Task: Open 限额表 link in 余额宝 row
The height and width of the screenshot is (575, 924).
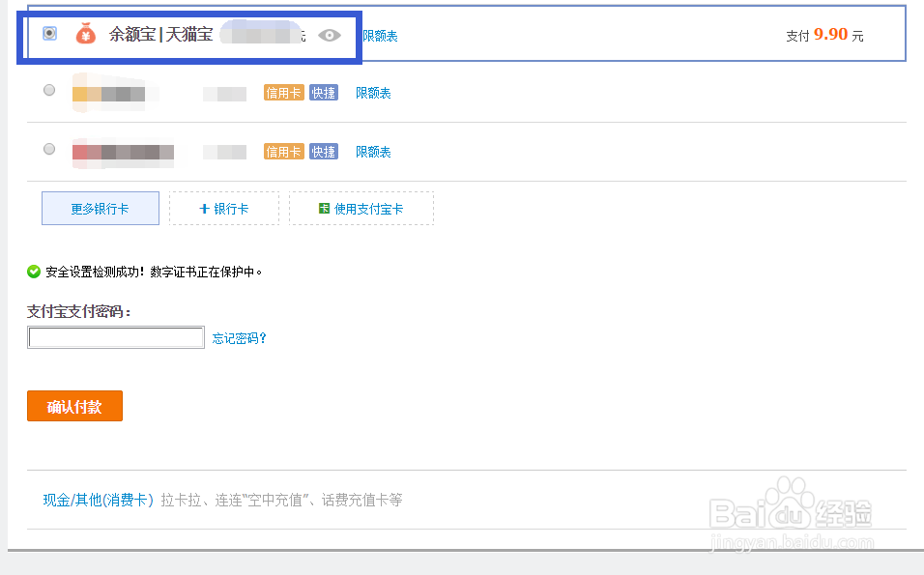Action: coord(380,36)
